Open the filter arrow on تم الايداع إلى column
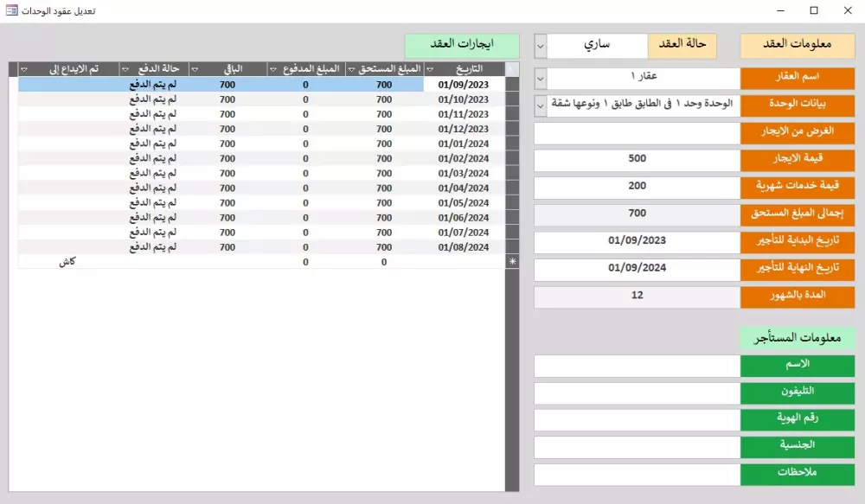Viewport: 865px width, 504px height. tap(23, 68)
